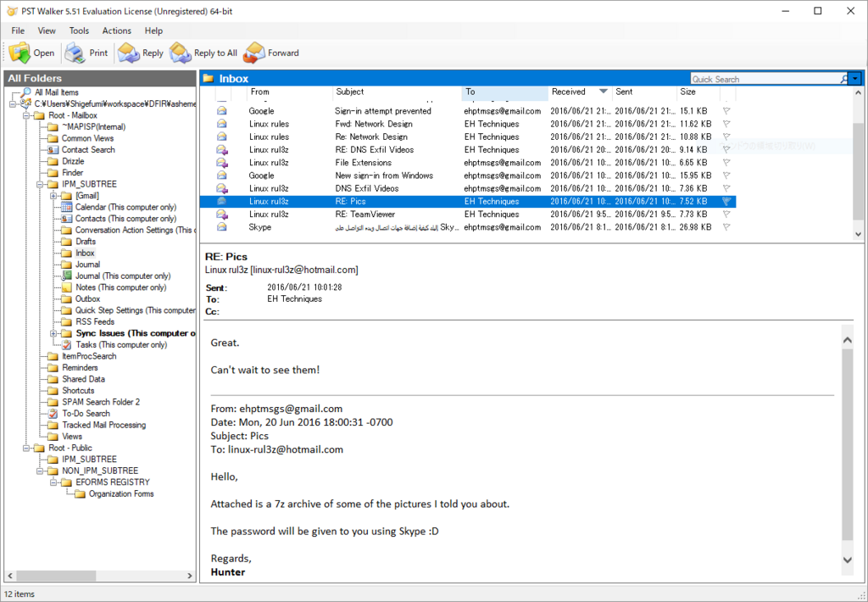This screenshot has width=868, height=602.
Task: Click the folder tree scroll right arrow
Action: (189, 576)
